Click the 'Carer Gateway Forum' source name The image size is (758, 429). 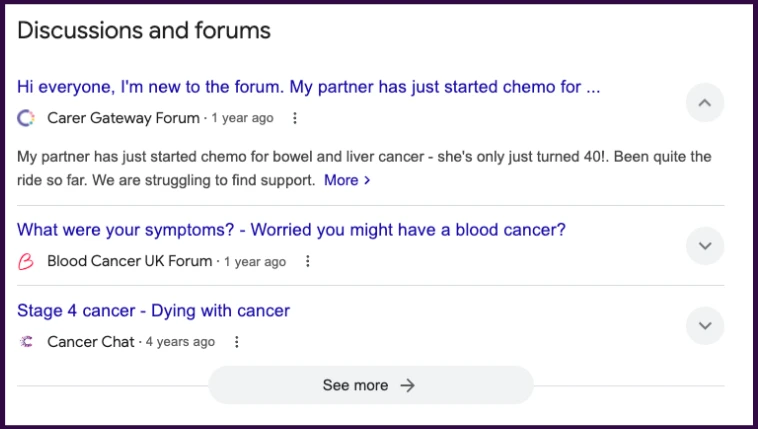click(x=123, y=118)
